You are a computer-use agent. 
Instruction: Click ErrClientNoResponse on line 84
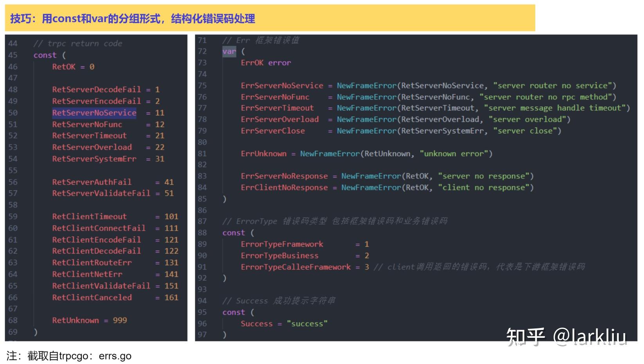coord(284,188)
